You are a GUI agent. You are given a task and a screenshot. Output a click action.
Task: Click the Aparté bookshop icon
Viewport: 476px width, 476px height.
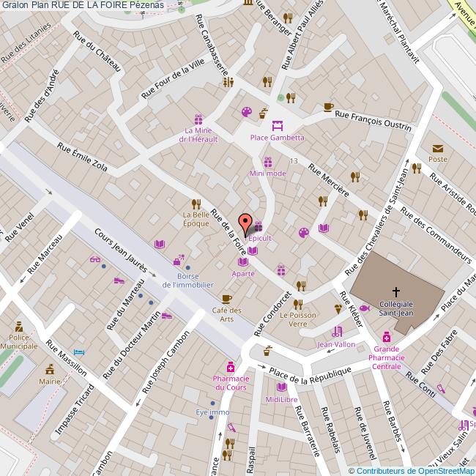(x=252, y=251)
